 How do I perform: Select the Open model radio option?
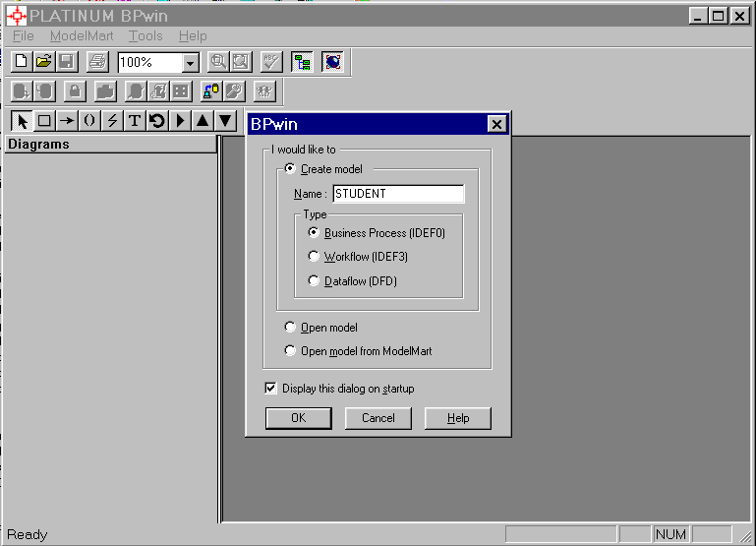click(290, 328)
